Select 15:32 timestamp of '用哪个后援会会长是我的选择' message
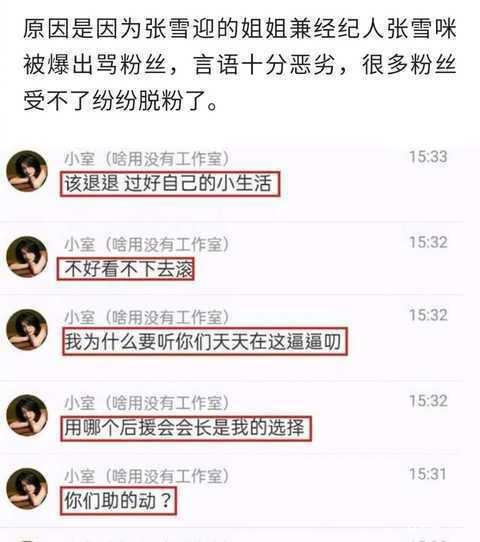This screenshot has height=542, width=480. pos(428,401)
